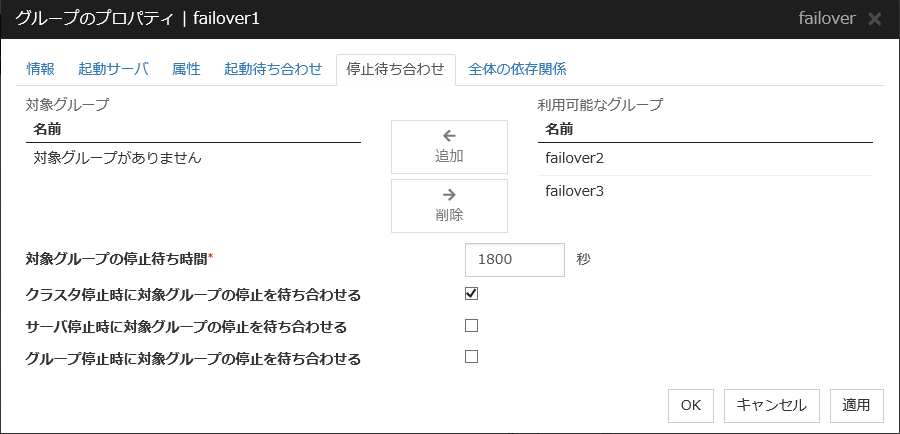This screenshot has width=900, height=434.
Task: Open the 属性 tab
Action: [x=186, y=69]
